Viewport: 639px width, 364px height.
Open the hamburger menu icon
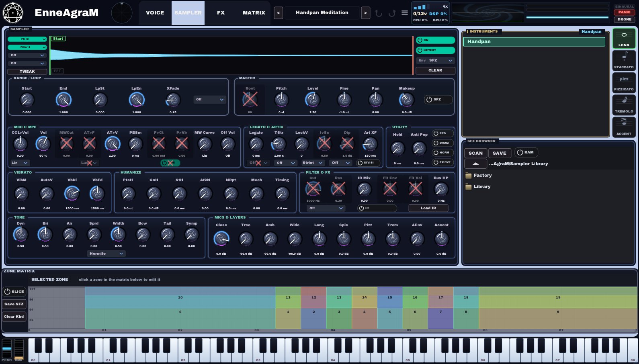pos(405,13)
